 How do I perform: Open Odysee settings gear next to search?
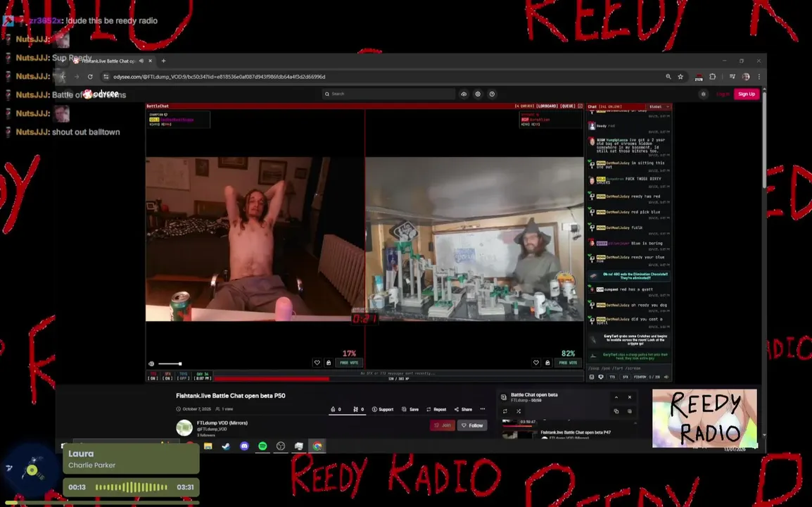point(478,94)
